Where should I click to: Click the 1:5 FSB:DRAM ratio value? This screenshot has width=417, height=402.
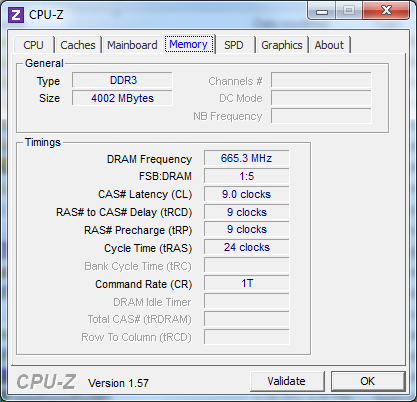pos(247,176)
